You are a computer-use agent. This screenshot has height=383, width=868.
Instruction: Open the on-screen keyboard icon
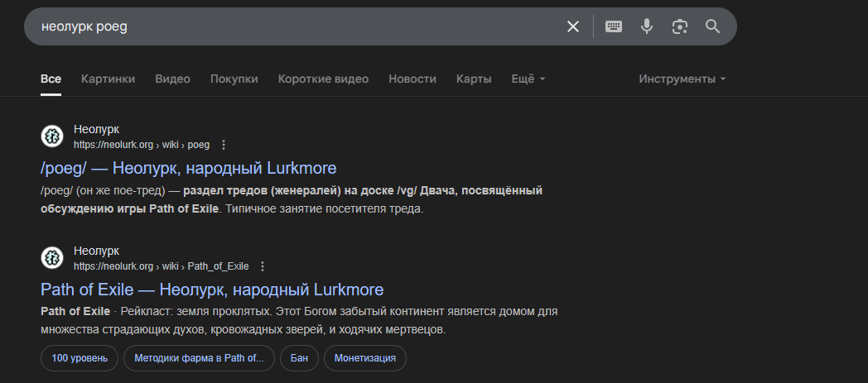[x=614, y=26]
